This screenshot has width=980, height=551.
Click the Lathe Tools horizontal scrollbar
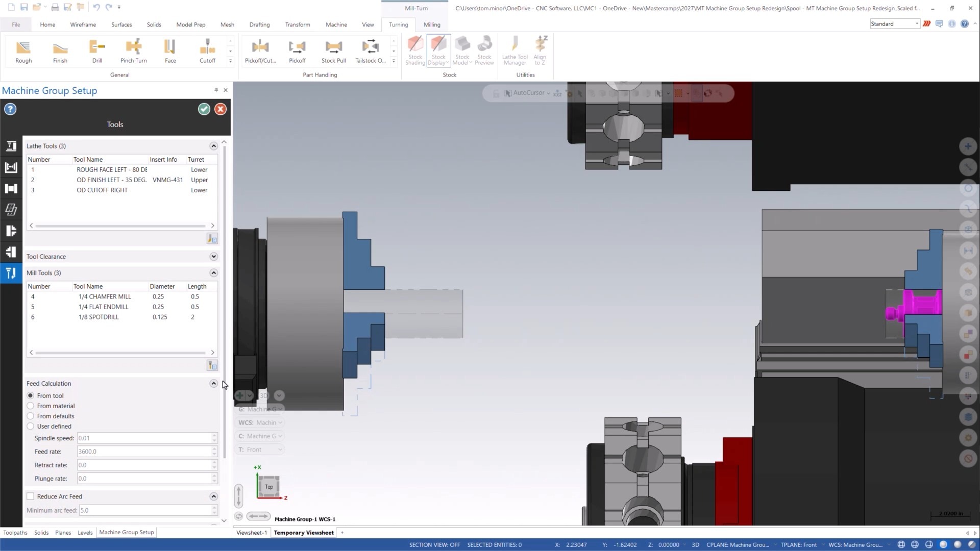tap(121, 226)
